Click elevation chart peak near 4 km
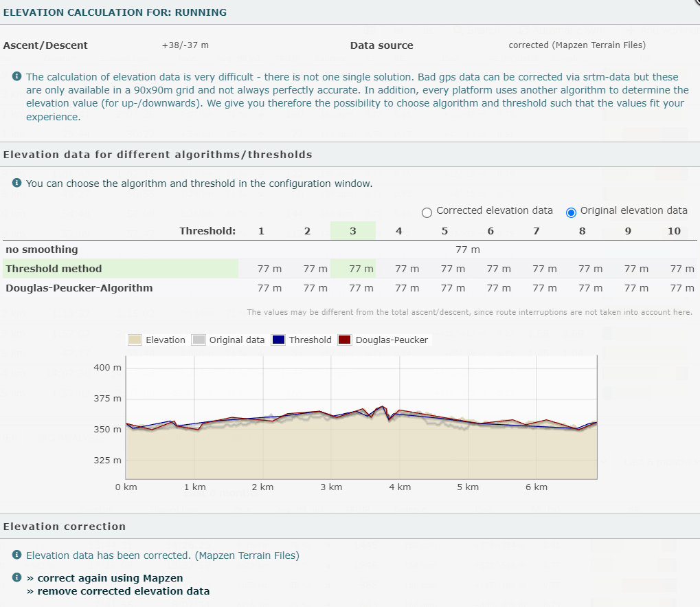 [382, 406]
